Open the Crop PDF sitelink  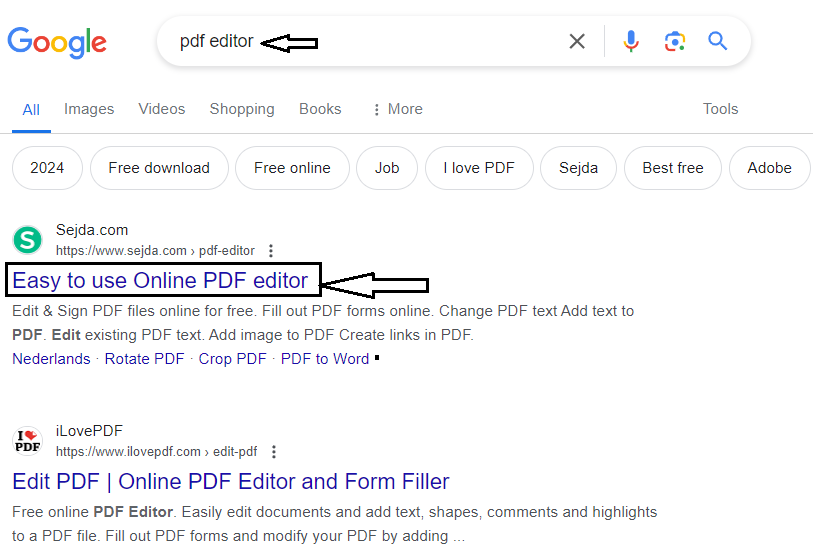coord(232,359)
